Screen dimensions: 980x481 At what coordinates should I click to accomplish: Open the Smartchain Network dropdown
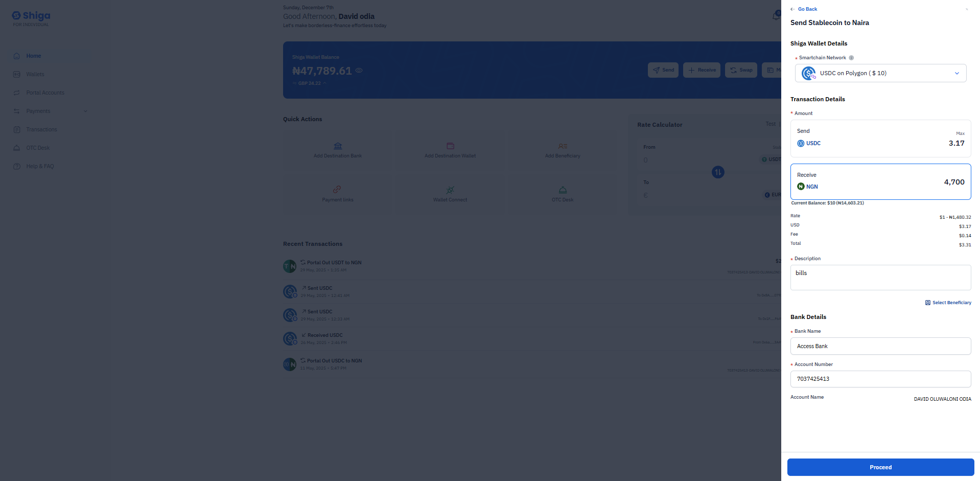click(880, 73)
